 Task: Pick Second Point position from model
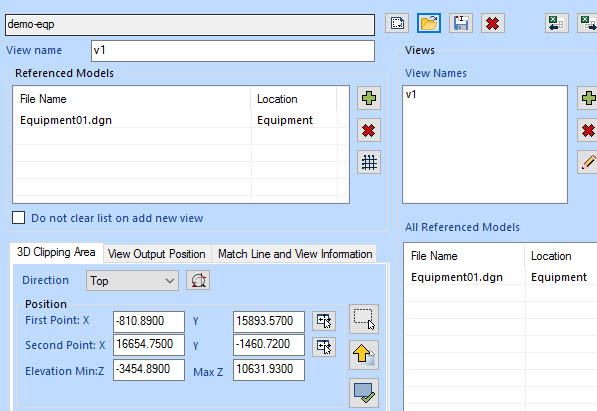(x=324, y=347)
